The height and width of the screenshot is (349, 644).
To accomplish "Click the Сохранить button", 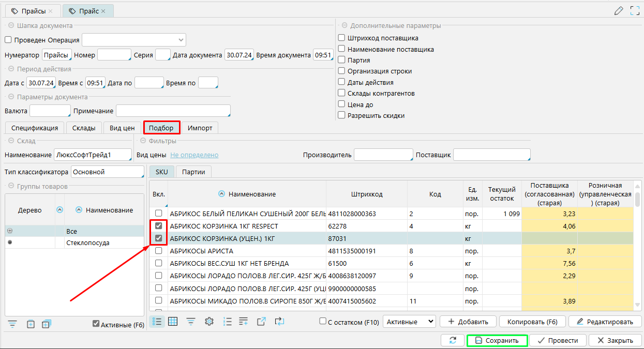I will pyautogui.click(x=497, y=340).
